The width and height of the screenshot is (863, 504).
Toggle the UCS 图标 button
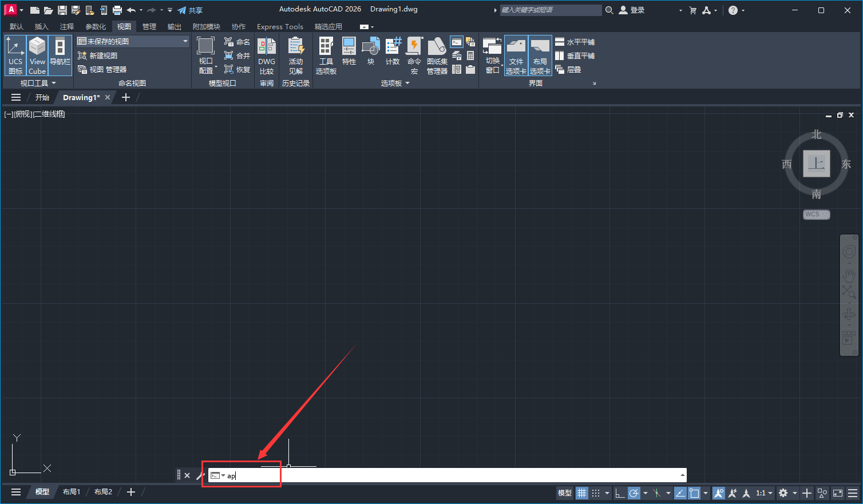(15, 55)
